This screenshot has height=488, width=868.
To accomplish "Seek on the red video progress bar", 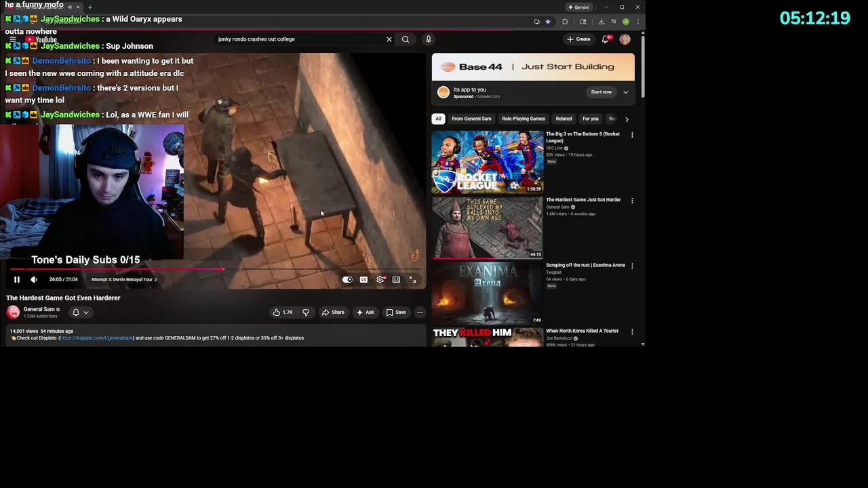I will point(217,269).
